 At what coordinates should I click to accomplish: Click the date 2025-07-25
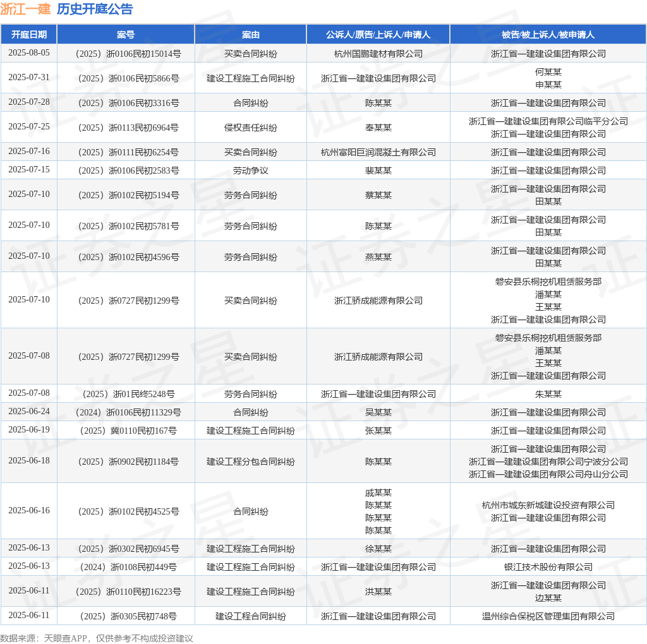point(29,126)
